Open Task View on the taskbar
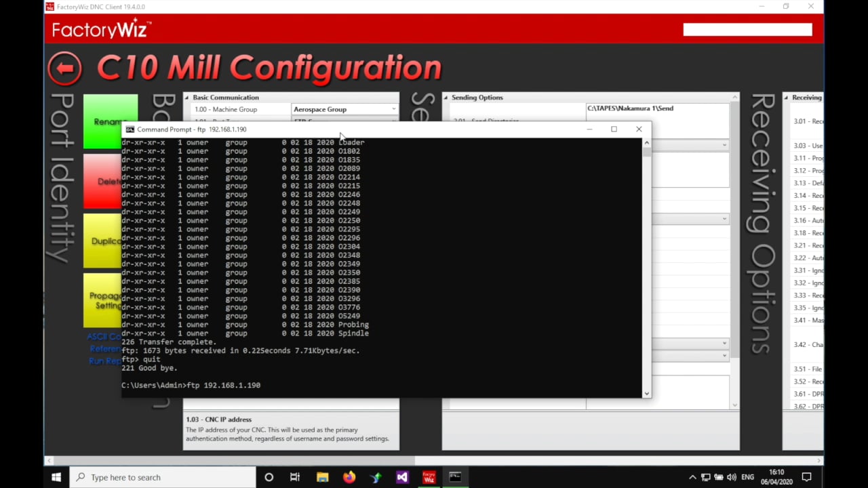Viewport: 868px width, 488px height. [295, 477]
